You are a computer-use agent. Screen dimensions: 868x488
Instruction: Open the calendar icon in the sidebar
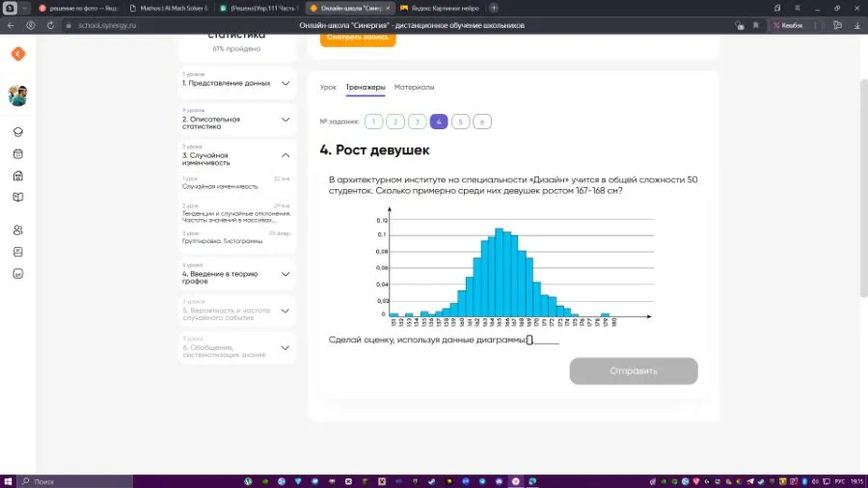pos(18,153)
